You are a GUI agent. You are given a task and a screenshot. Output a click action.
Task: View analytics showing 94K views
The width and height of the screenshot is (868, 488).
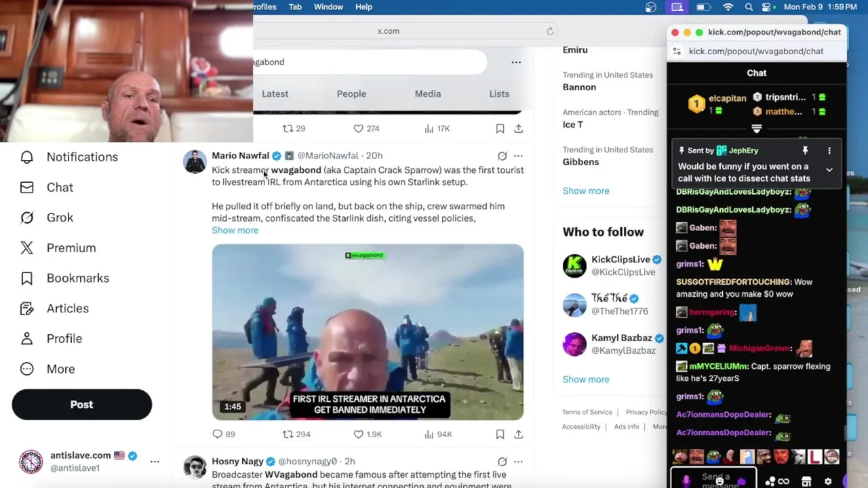click(x=438, y=434)
